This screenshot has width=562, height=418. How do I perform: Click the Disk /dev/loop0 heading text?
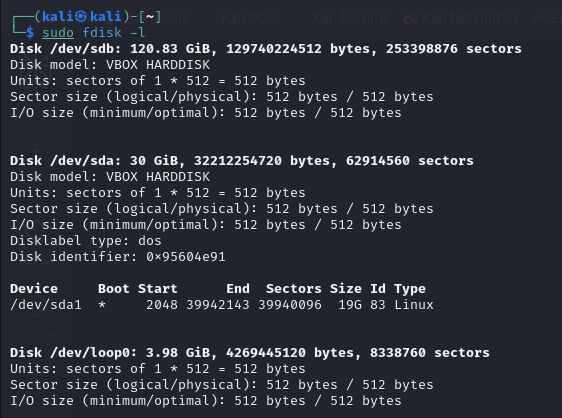coord(73,352)
